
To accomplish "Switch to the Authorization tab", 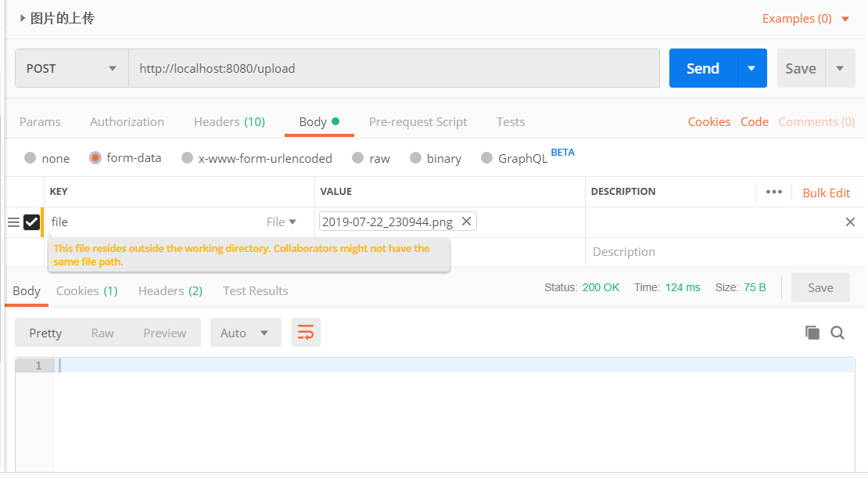I will click(127, 122).
